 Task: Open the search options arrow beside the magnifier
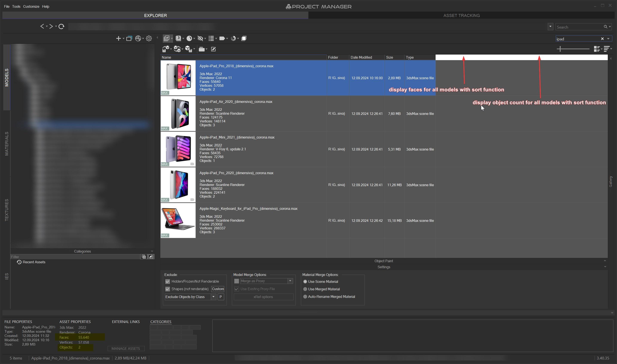click(610, 27)
